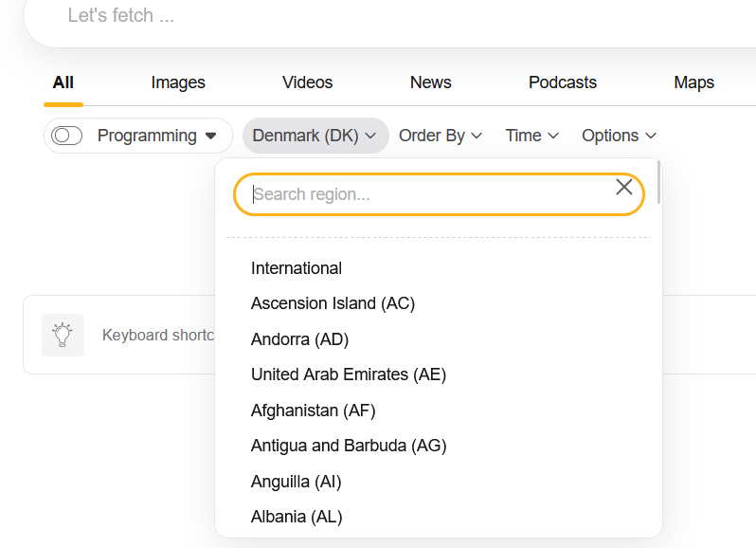756x548 pixels.
Task: Switch to the Videos tab
Action: coord(307,82)
